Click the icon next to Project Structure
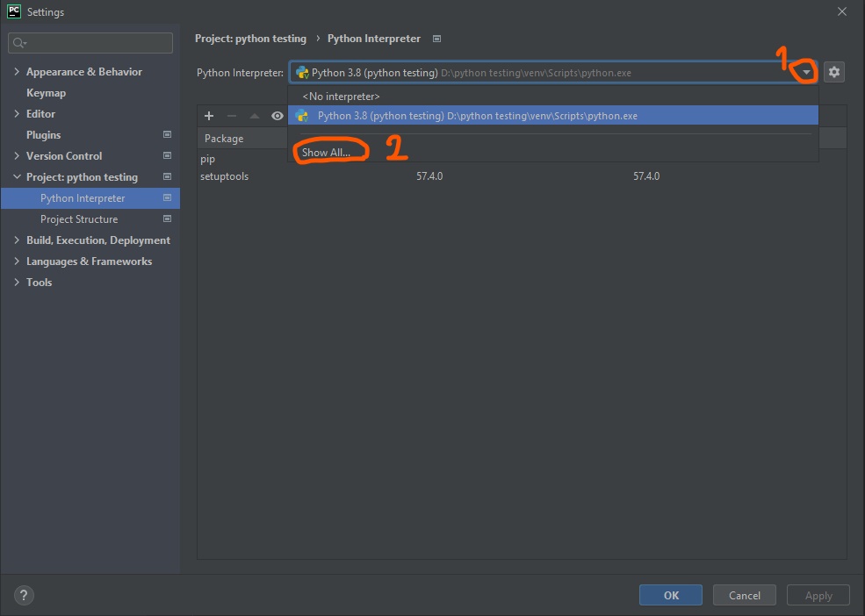The image size is (865, 616). (x=167, y=219)
